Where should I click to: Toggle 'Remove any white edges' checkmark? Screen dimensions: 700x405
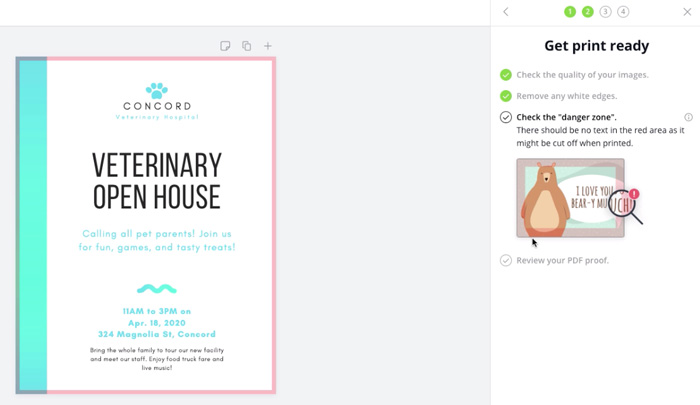tap(506, 96)
